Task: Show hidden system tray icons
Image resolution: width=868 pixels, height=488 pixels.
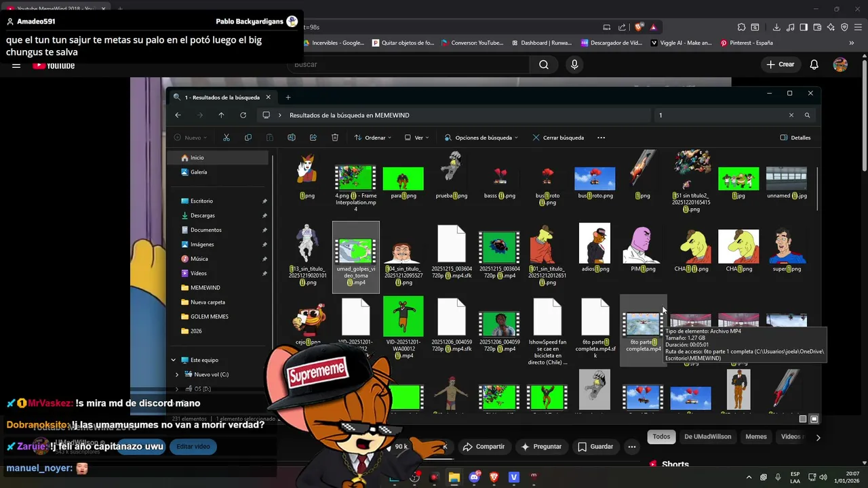Action: [749, 477]
